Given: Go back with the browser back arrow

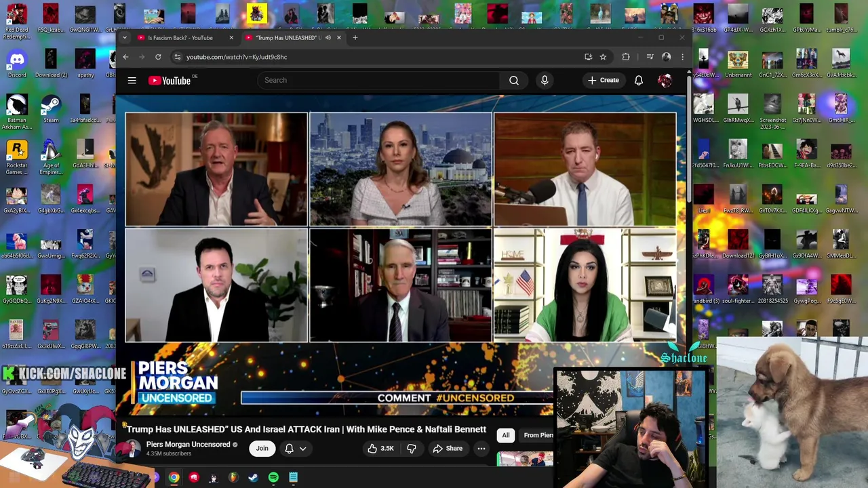Looking at the screenshot, I should click(125, 57).
